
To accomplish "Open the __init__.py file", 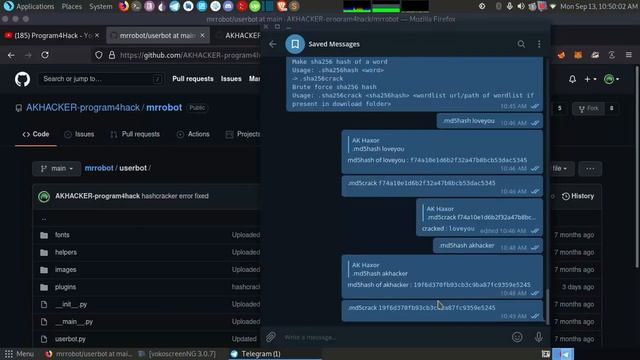I will click(71, 304).
